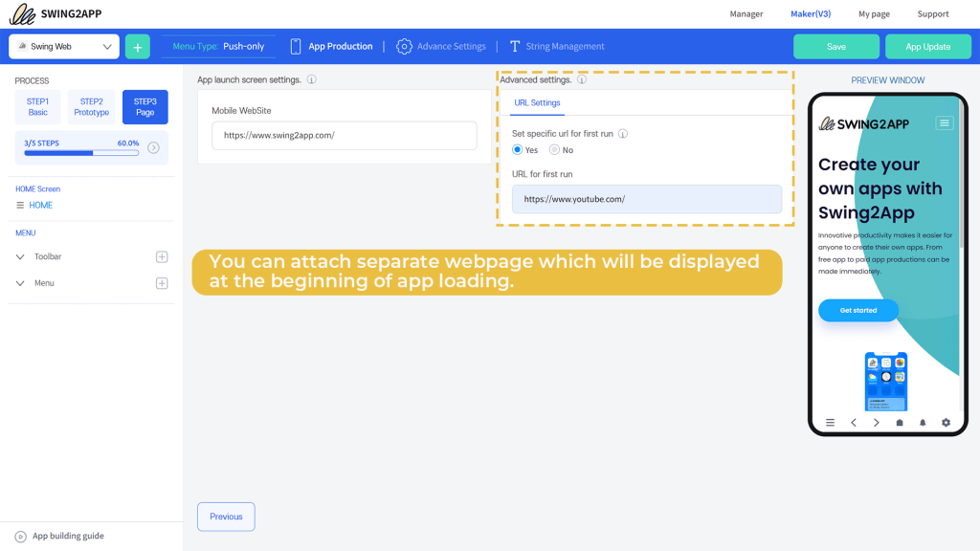The image size is (980, 551).
Task: Go to STEP1 Basic
Action: [37, 107]
